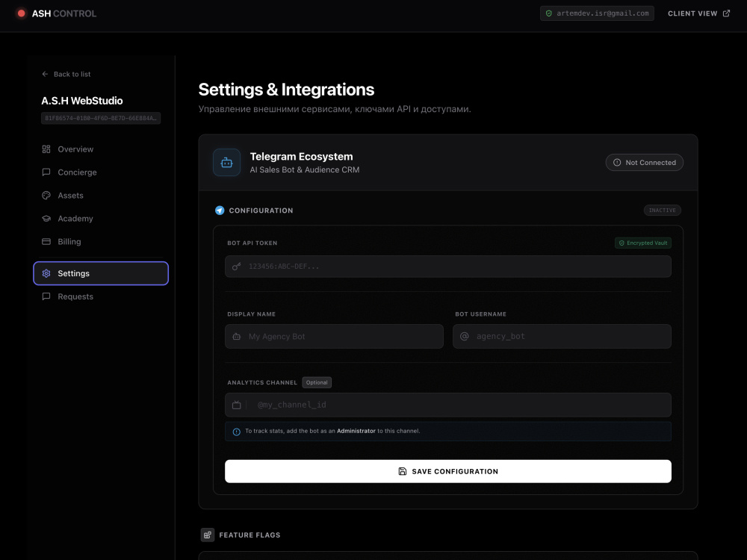747x560 pixels.
Task: Click the project ID code 81F86574-01B0
Action: click(x=101, y=118)
